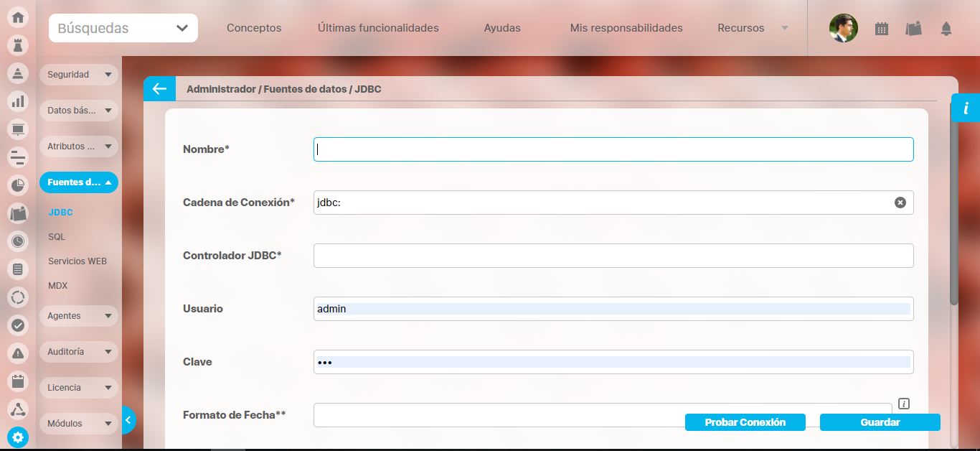Select Servicios WEB data source
The height and width of the screenshot is (451, 980).
(77, 261)
